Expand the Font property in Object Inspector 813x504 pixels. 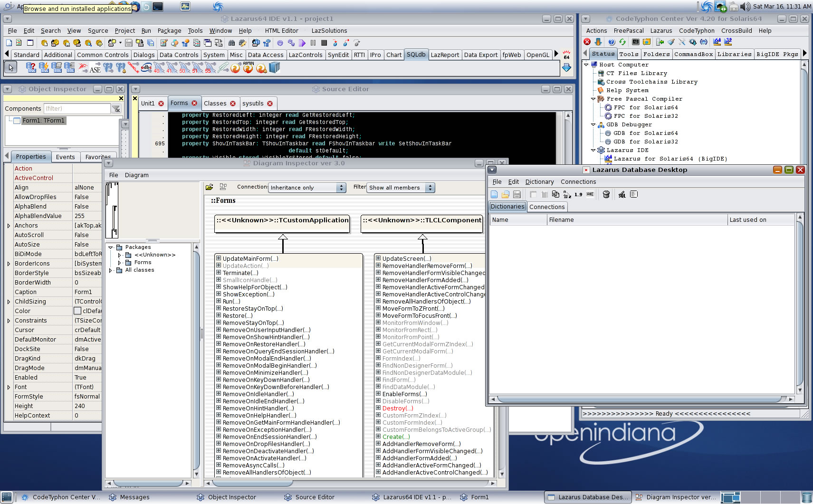pyautogui.click(x=9, y=387)
